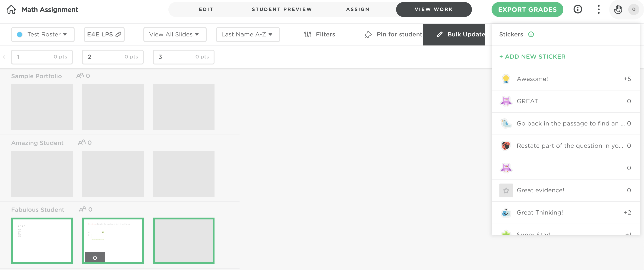Click the E4E LPS link icon
Image resolution: width=644 pixels, height=270 pixels.
click(x=119, y=34)
